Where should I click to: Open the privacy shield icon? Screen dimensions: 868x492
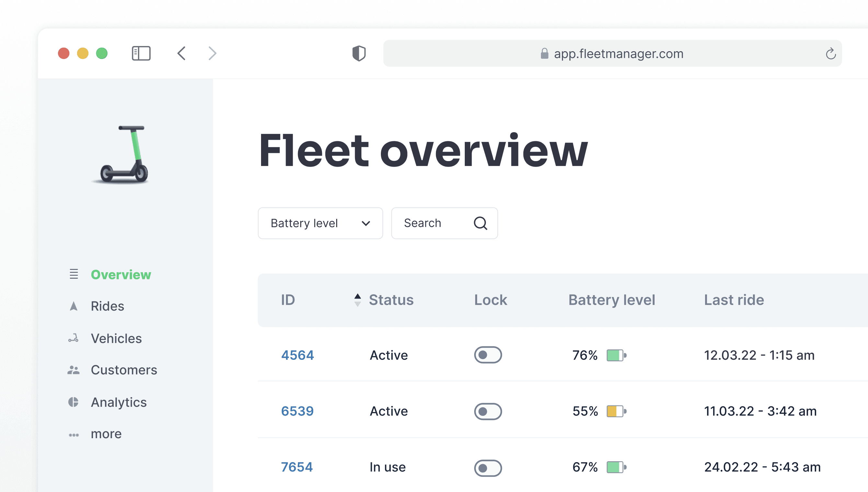pos(359,53)
